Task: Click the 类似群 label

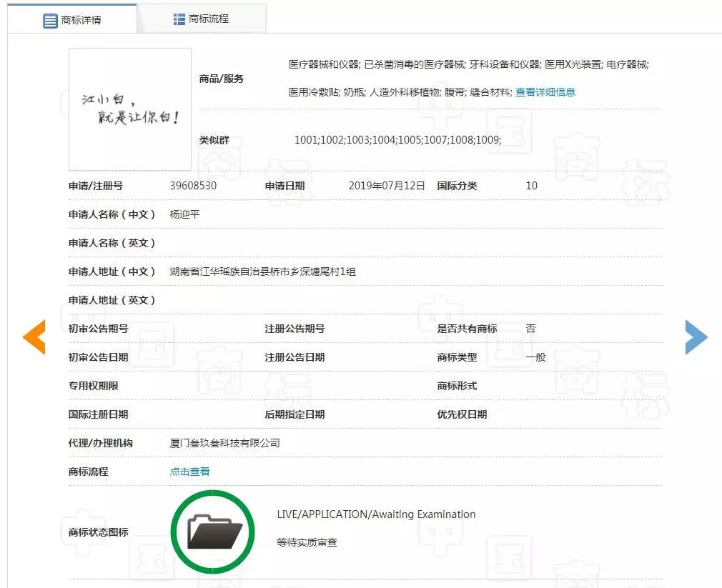Action: pyautogui.click(x=214, y=140)
